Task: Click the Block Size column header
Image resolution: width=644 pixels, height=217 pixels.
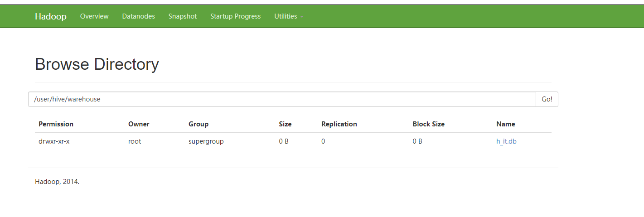Action: coord(429,124)
